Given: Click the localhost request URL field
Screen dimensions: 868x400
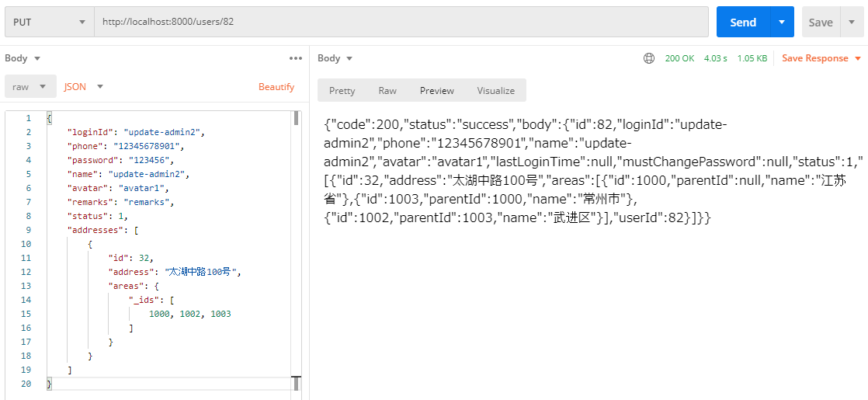Looking at the screenshot, I should (401, 23).
